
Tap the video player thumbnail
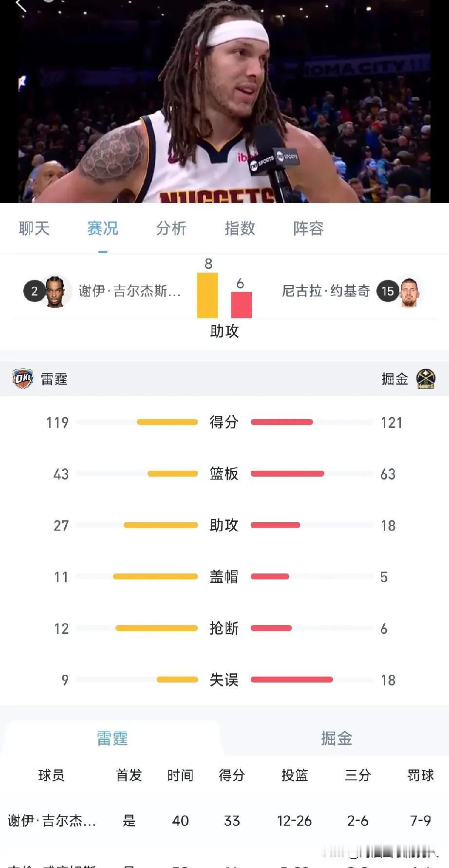tap(224, 101)
